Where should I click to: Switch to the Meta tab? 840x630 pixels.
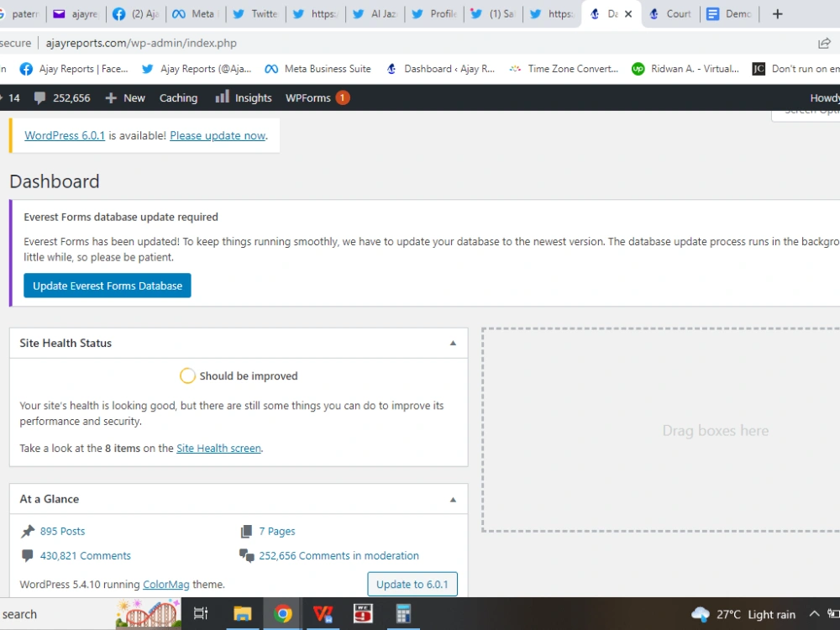click(196, 14)
